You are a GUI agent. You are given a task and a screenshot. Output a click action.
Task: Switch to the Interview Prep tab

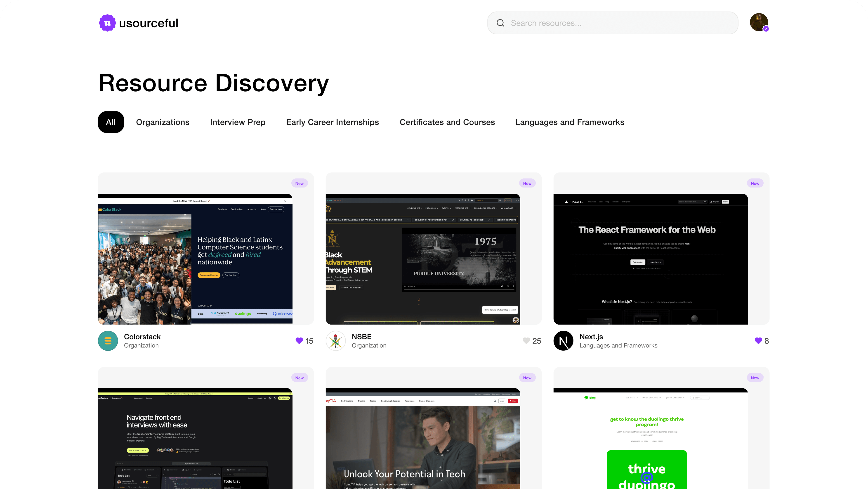coord(238,122)
